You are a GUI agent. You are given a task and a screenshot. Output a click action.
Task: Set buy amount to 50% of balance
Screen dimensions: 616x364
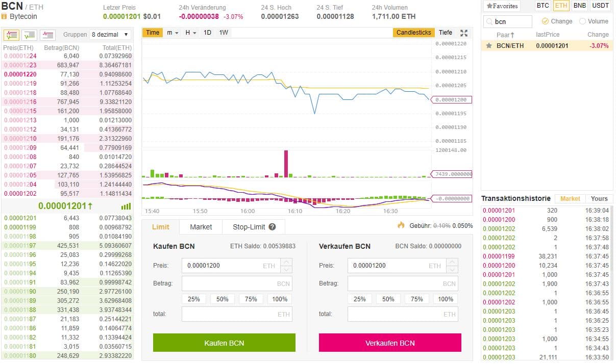coord(223,299)
